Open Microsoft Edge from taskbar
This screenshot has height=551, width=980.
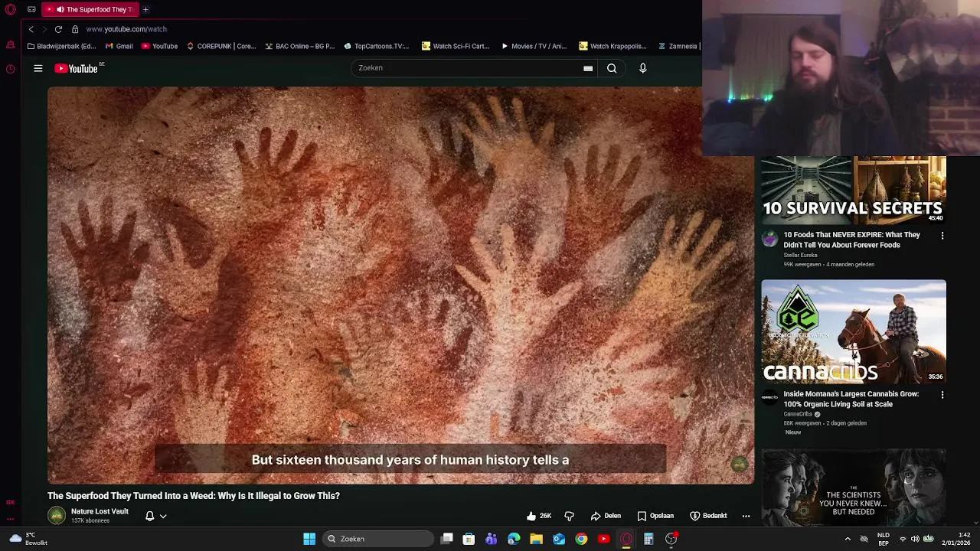coord(514,539)
